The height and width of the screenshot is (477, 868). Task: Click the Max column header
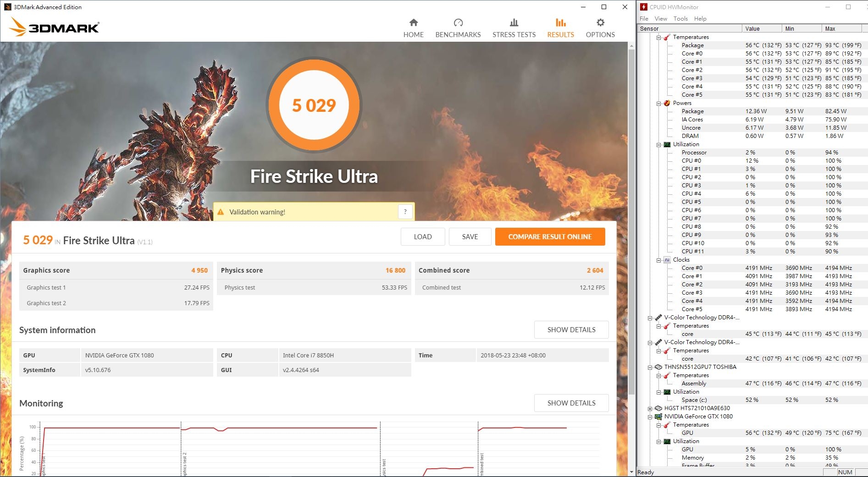841,28
